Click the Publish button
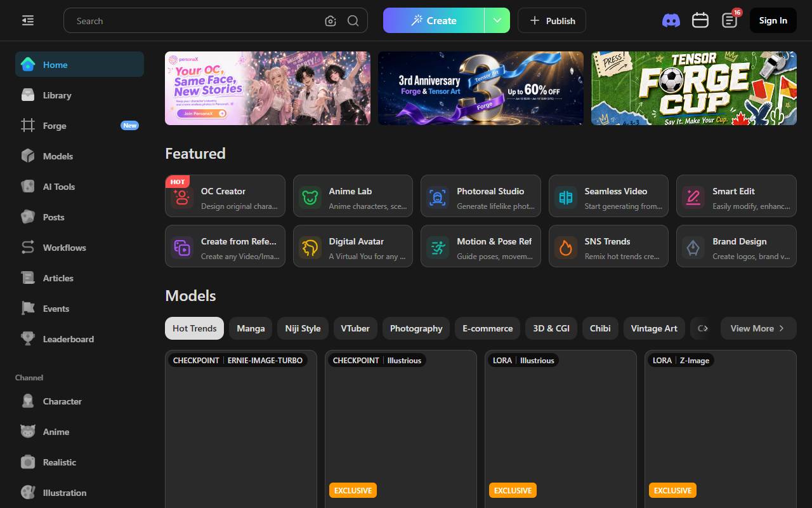This screenshot has height=508, width=812. tap(552, 20)
